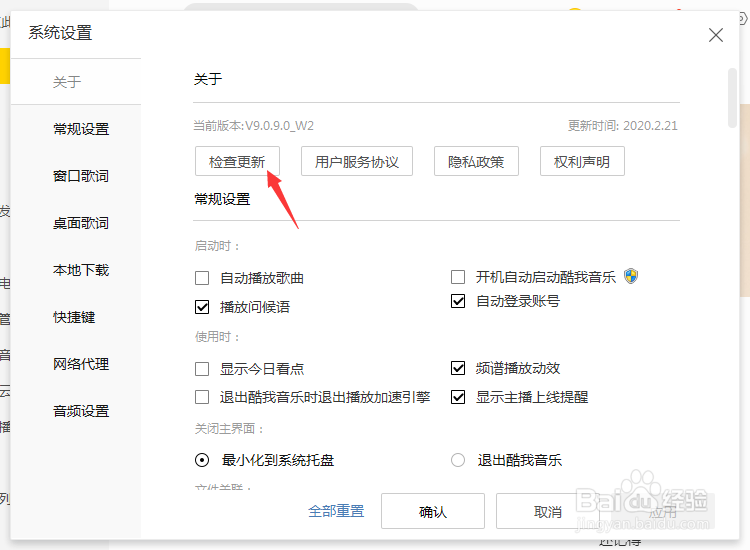Select 退出酷我音乐 radio button
This screenshot has height=550, width=750.
tap(458, 460)
